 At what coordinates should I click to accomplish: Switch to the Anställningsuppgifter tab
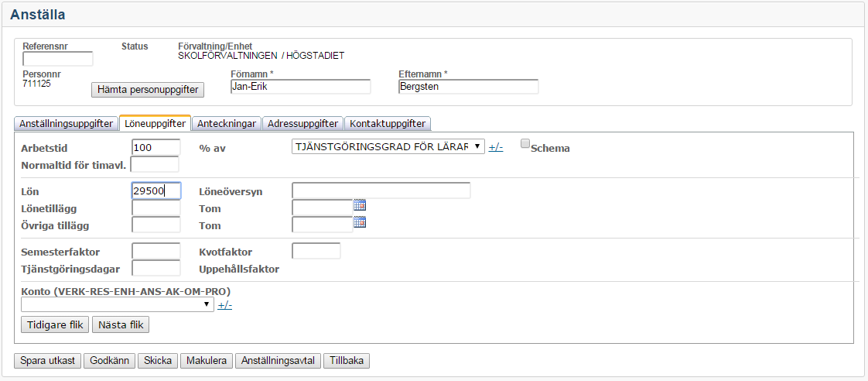pos(66,123)
